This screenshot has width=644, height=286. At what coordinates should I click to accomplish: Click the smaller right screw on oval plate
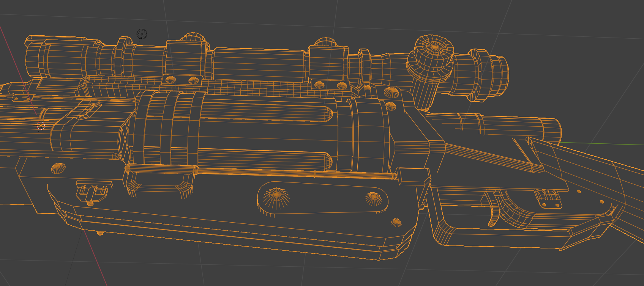tap(373, 197)
